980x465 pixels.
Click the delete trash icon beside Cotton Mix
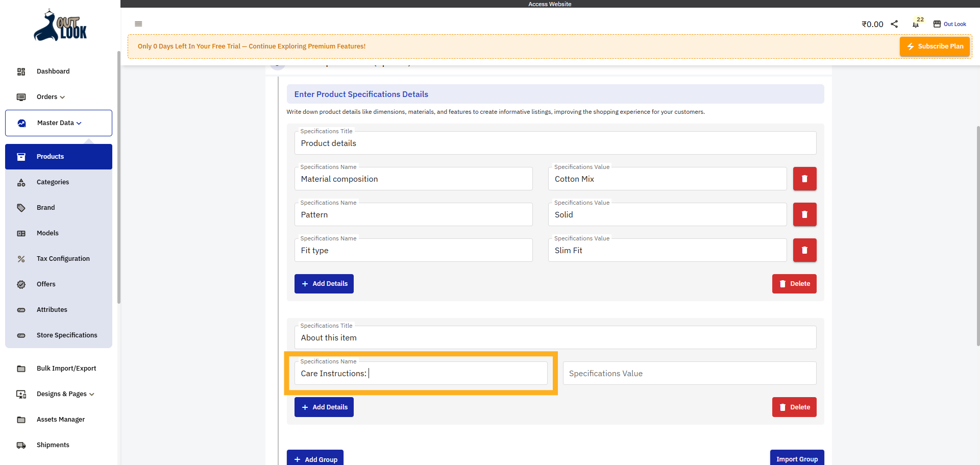click(x=804, y=179)
